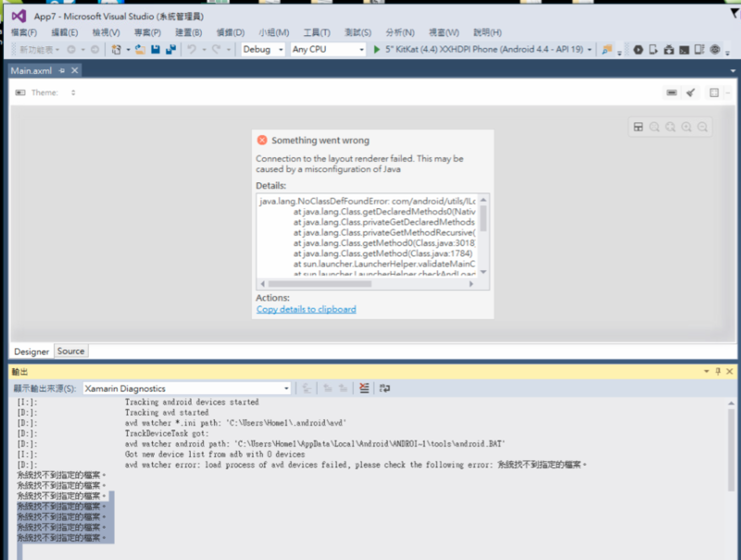The image size is (741, 560).
Task: Click the Visual Studio logo icon
Action: 19,17
